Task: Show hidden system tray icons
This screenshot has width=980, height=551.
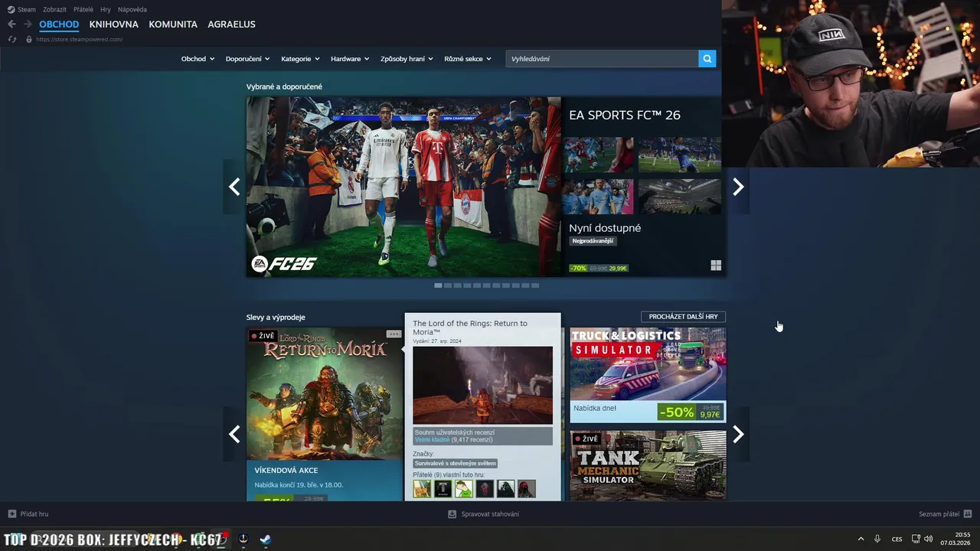Action: click(x=861, y=539)
